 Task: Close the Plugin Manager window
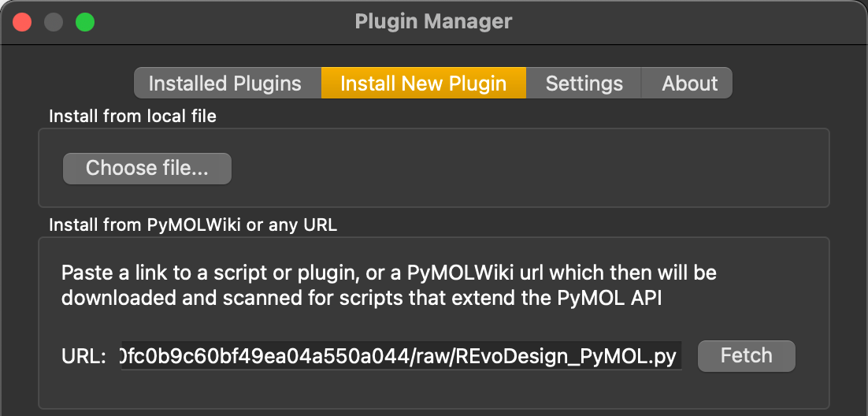tap(22, 23)
